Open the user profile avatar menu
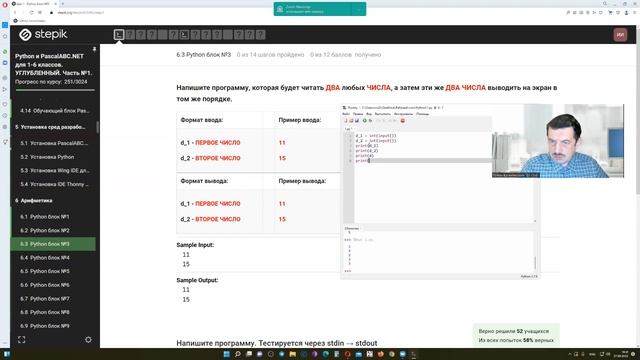 click(x=620, y=35)
